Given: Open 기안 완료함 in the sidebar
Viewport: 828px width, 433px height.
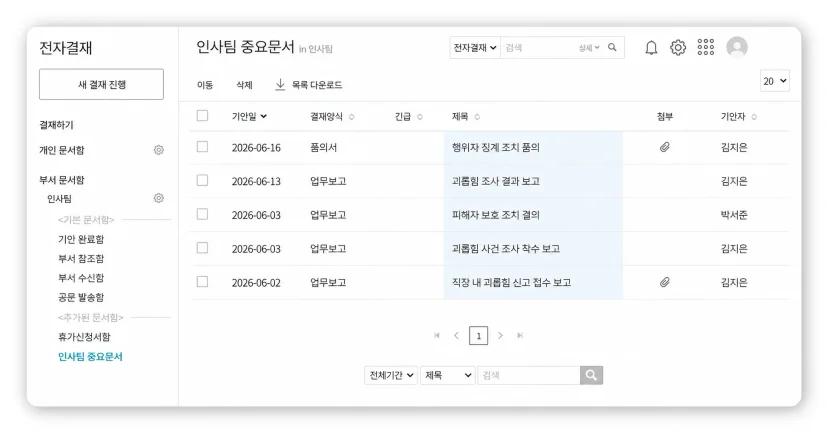Looking at the screenshot, I should (81, 239).
